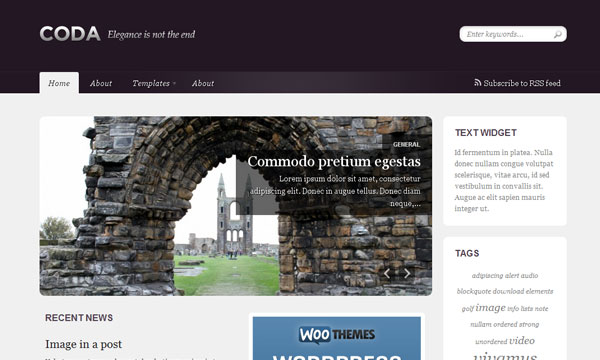Screen dimensions: 600x360
Task: Select the Home tab
Action: 59,83
